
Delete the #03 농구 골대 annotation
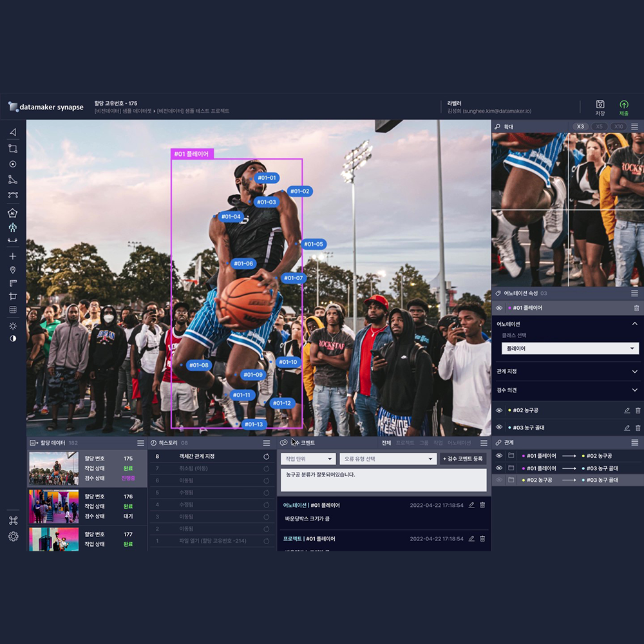point(638,428)
